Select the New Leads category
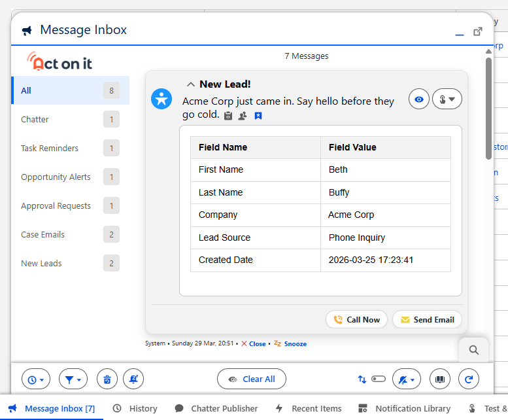The image size is (508, 420). click(71, 263)
